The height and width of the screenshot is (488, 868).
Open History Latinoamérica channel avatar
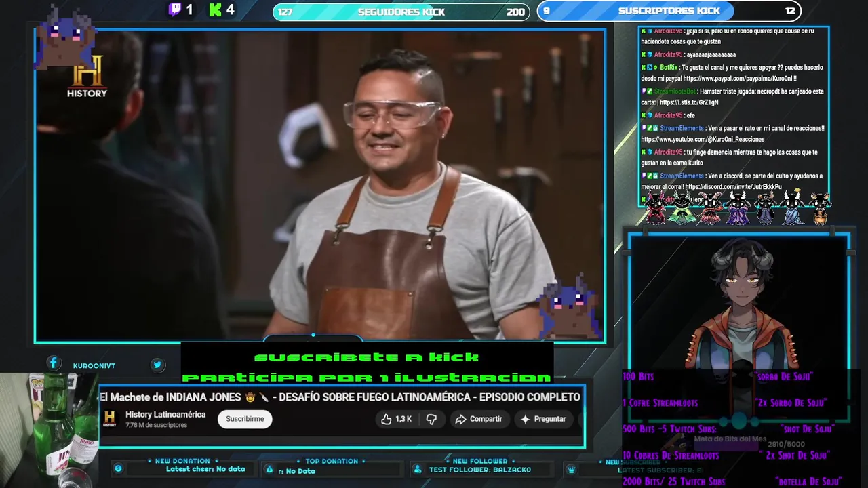(110, 419)
